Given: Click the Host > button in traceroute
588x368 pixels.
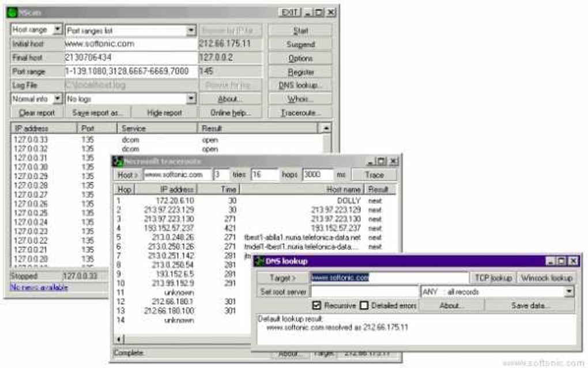Looking at the screenshot, I should (127, 174).
